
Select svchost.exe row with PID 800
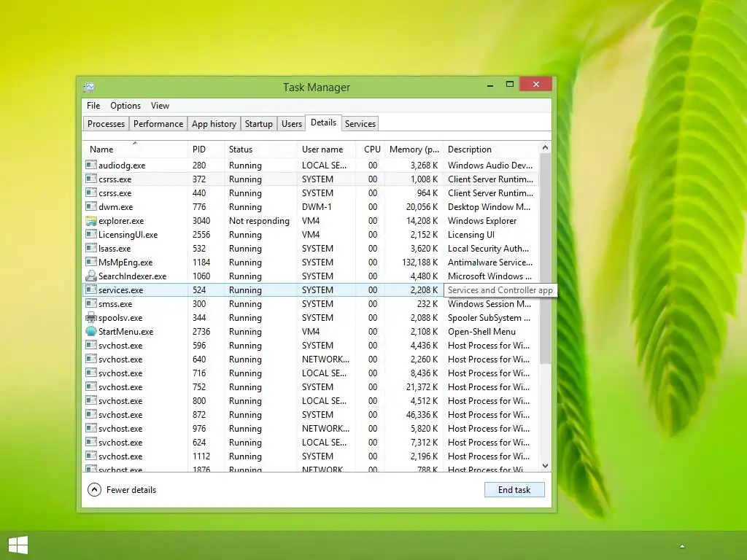tap(311, 400)
